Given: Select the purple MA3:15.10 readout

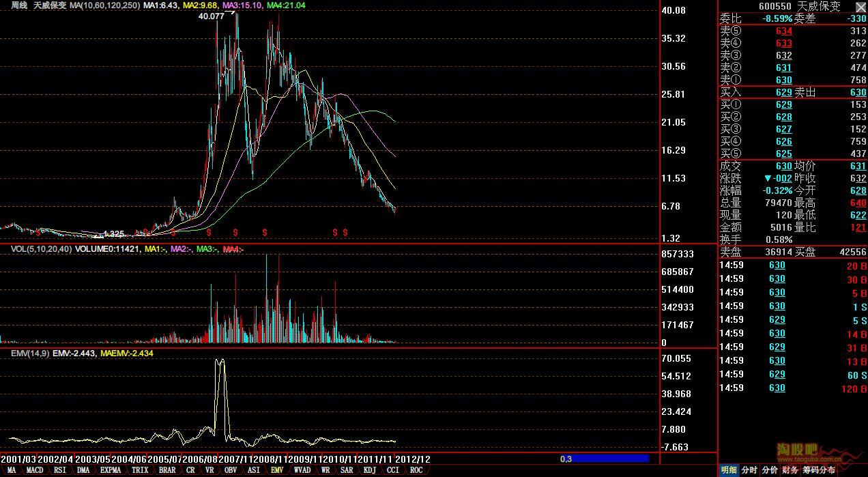Looking at the screenshot, I should pyautogui.click(x=243, y=5).
